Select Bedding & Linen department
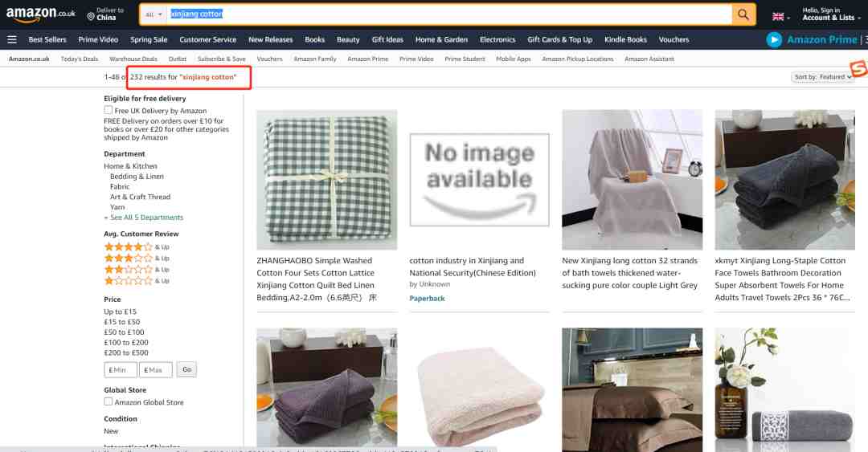868x452 pixels. [x=137, y=177]
